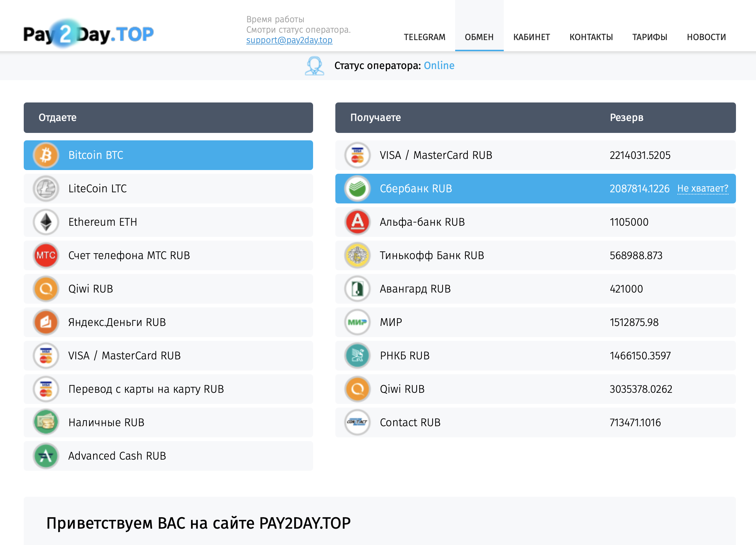Image resolution: width=756 pixels, height=545 pixels.
Task: Click the Наличные RUB cash icon
Action: click(46, 422)
